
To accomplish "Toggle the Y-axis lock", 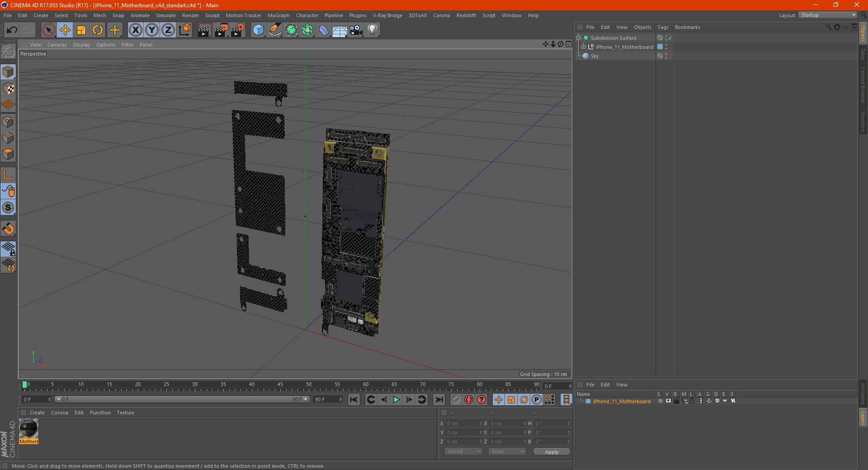I will coord(152,30).
